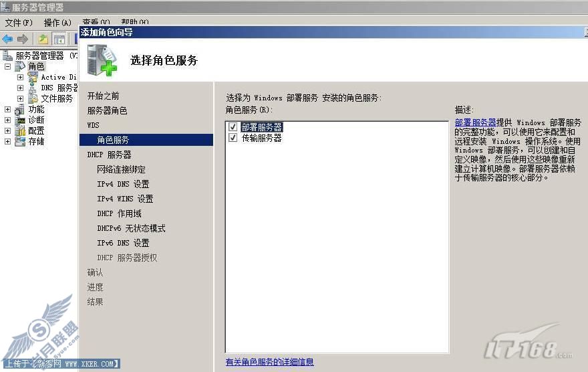Go to the 开始之前 wizard step
Image resolution: width=588 pixels, height=372 pixels.
[x=103, y=96]
